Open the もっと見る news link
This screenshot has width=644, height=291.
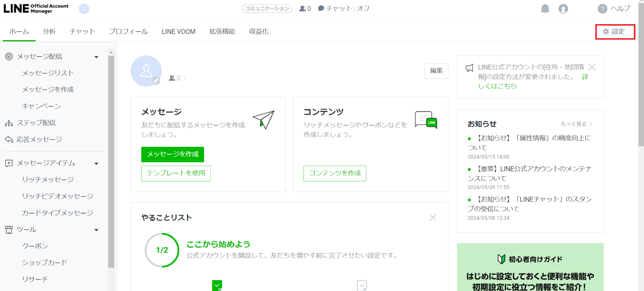click(576, 124)
